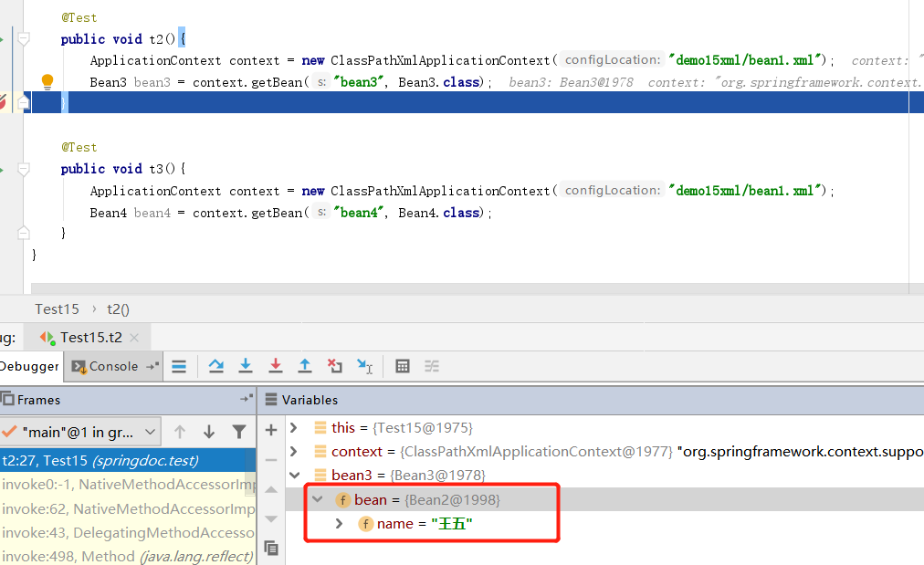Click the Step Out debugger icon

click(x=305, y=366)
